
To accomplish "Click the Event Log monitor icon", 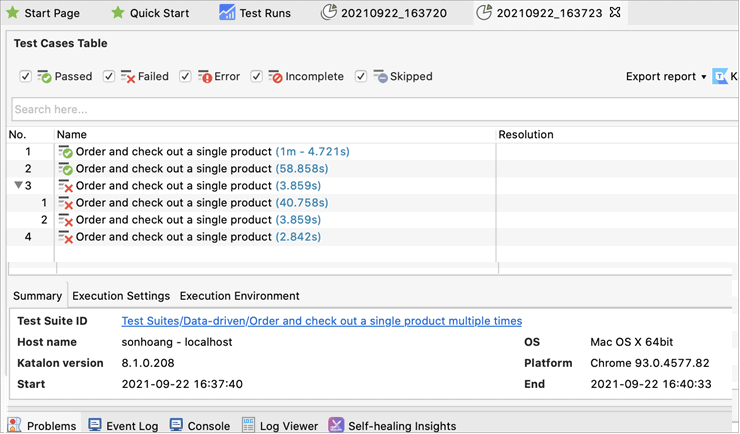I will pyautogui.click(x=95, y=424).
